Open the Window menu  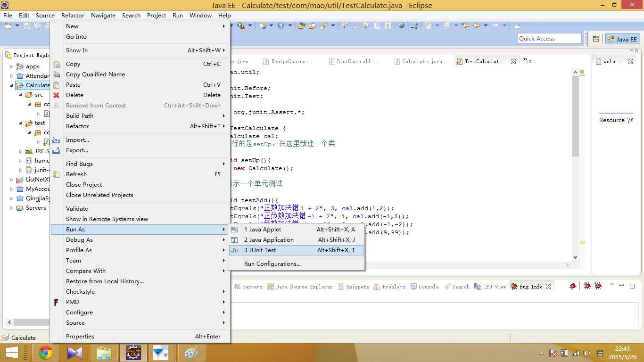pos(200,15)
